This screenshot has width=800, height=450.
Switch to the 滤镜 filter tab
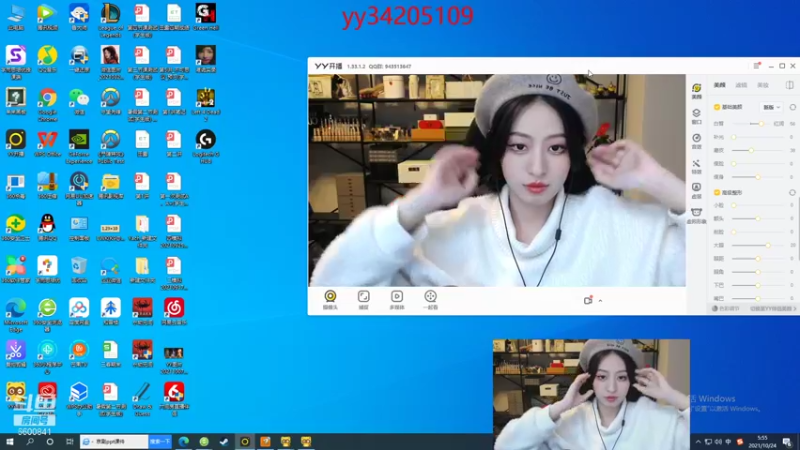(741, 85)
